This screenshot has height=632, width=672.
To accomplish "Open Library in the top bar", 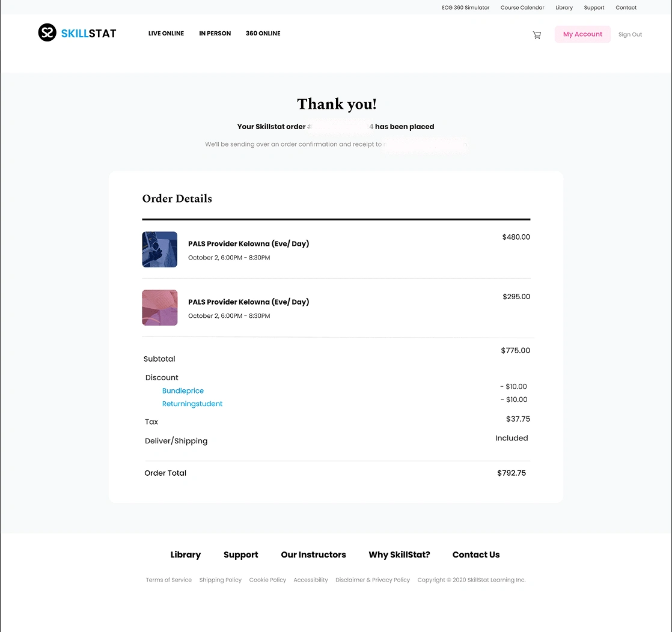I will point(564,8).
